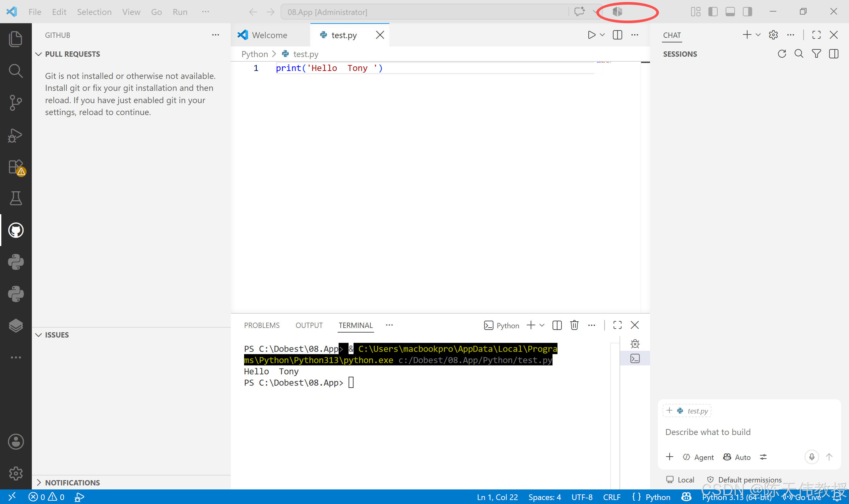Click UTF-8 encoding in status bar
This screenshot has width=849, height=504.
pyautogui.click(x=582, y=497)
